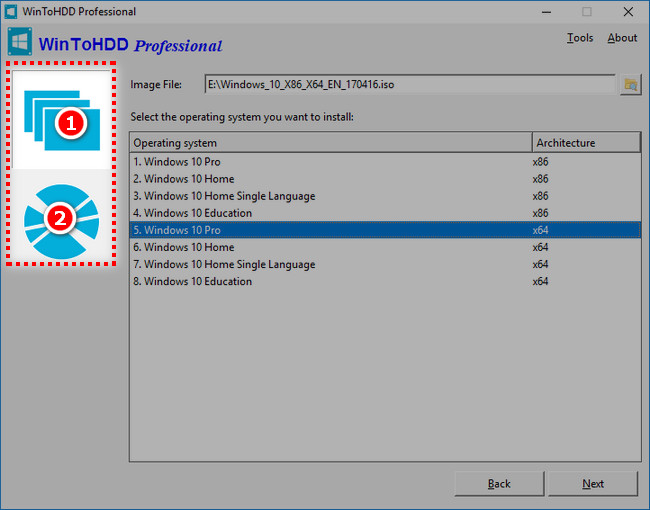The image size is (650, 510).
Task: Click into the Image File path field
Action: click(410, 85)
